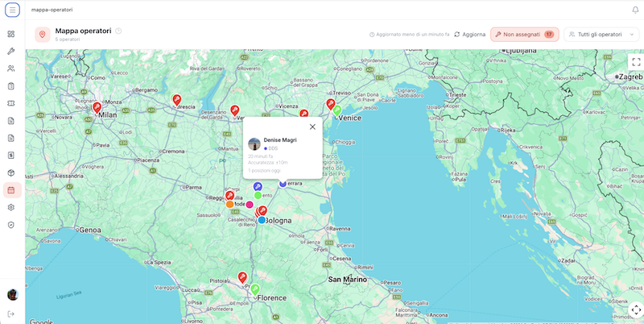Open the ticket section in sidebar
Screen dimensions: 644x324
[11, 103]
